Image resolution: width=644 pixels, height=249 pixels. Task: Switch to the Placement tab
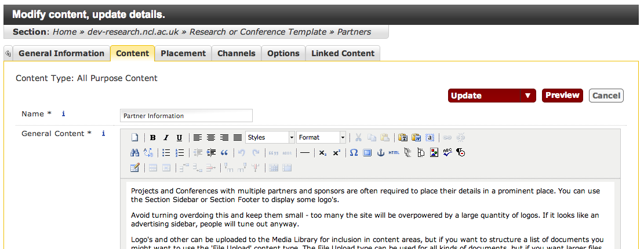click(x=183, y=53)
